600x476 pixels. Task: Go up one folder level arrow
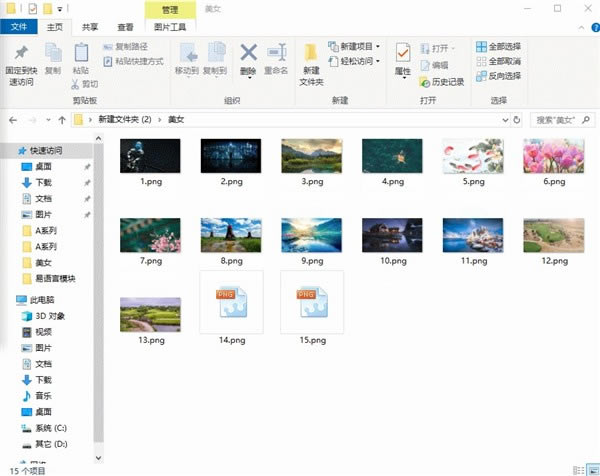[x=62, y=120]
